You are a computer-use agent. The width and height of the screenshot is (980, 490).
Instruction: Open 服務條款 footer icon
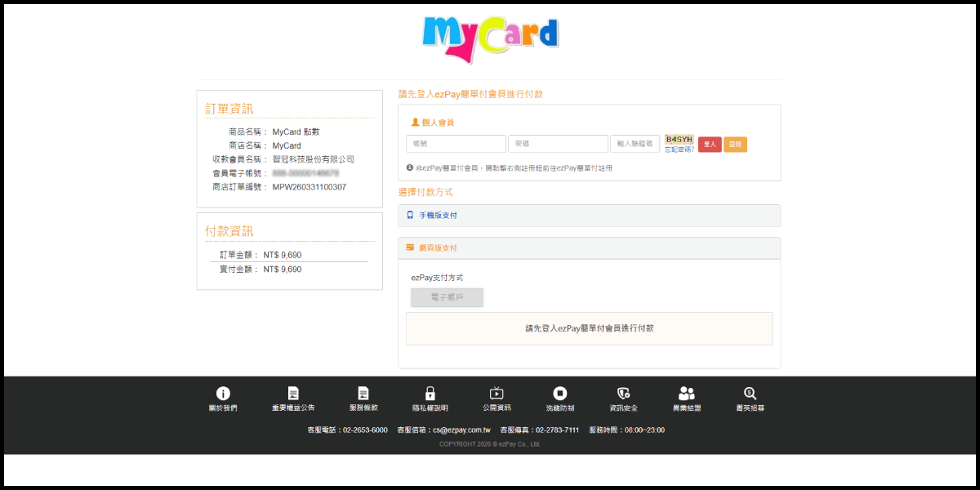coord(363,394)
